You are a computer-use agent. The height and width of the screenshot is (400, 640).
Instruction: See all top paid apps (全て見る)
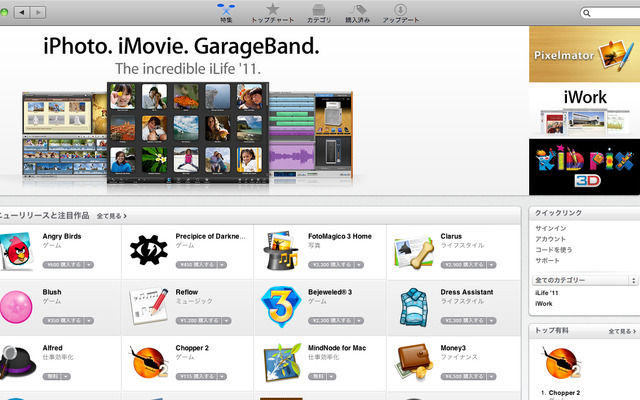tap(622, 331)
